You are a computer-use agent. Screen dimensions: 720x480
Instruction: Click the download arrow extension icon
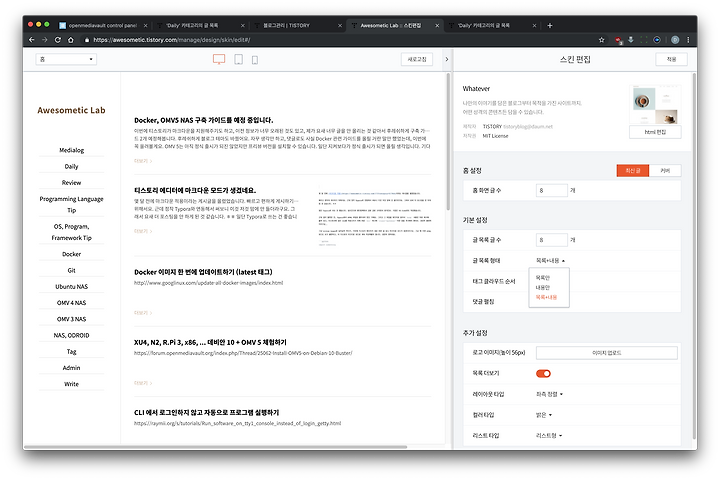[x=631, y=40]
